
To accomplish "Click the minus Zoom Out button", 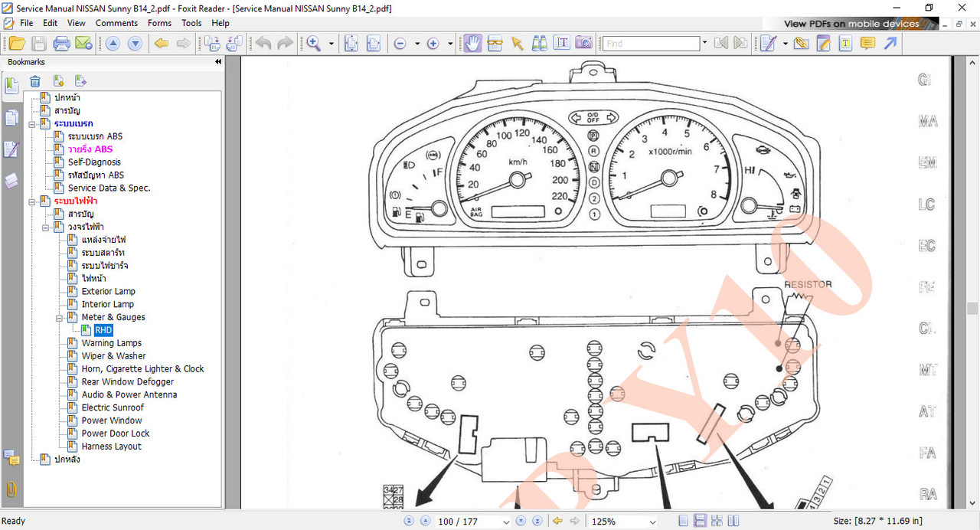I will (x=400, y=44).
